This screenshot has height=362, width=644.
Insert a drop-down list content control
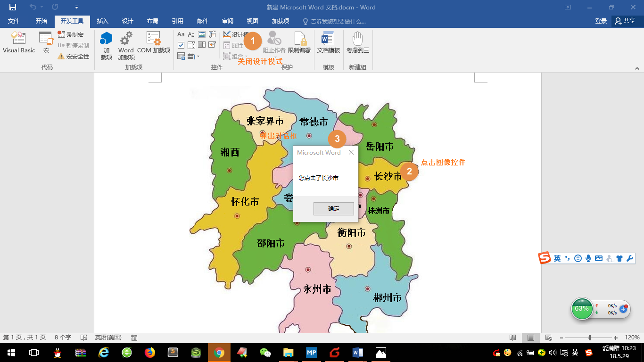202,45
